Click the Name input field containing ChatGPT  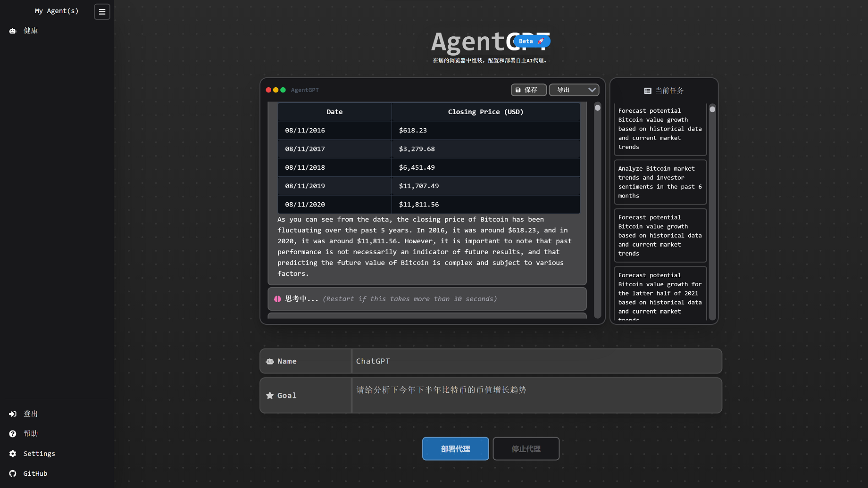(x=536, y=361)
